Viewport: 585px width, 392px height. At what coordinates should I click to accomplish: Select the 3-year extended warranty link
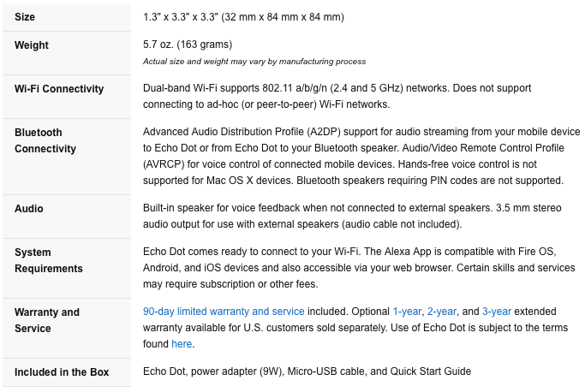coord(497,312)
